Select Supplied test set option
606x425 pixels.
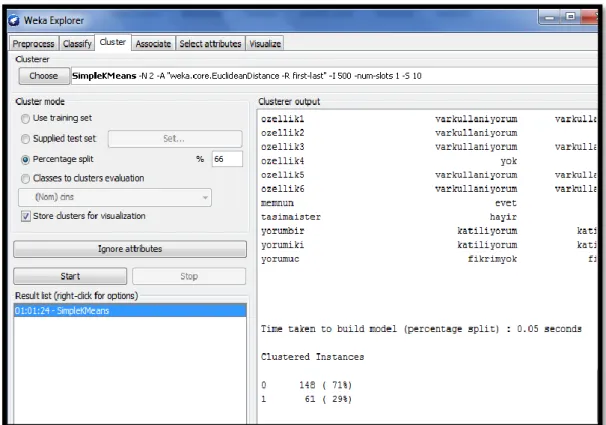(26, 139)
